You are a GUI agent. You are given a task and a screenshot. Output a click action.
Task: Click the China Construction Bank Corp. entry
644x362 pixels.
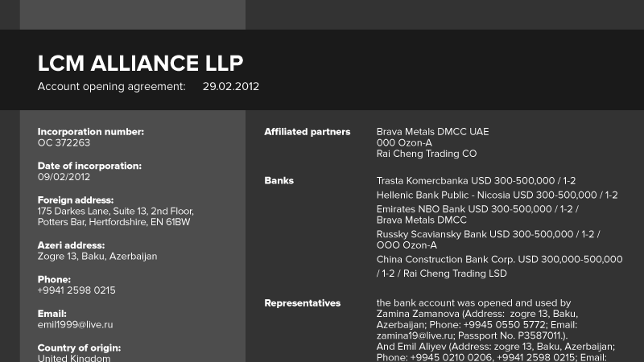coord(499,260)
